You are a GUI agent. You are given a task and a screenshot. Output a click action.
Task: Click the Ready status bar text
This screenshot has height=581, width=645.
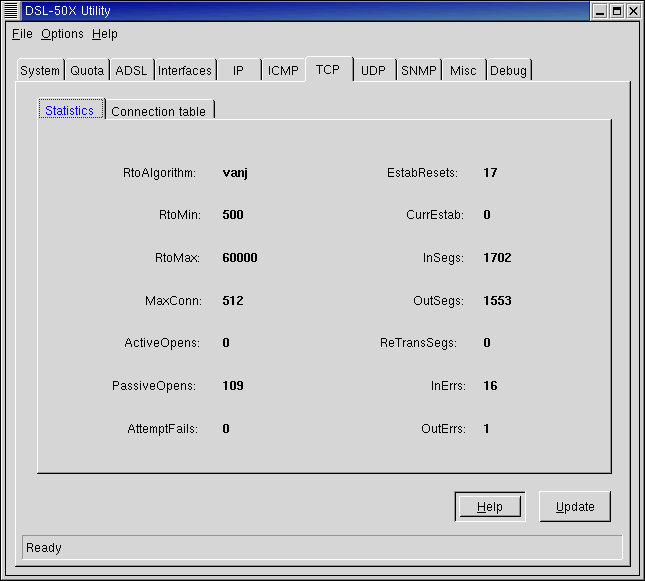tap(44, 548)
